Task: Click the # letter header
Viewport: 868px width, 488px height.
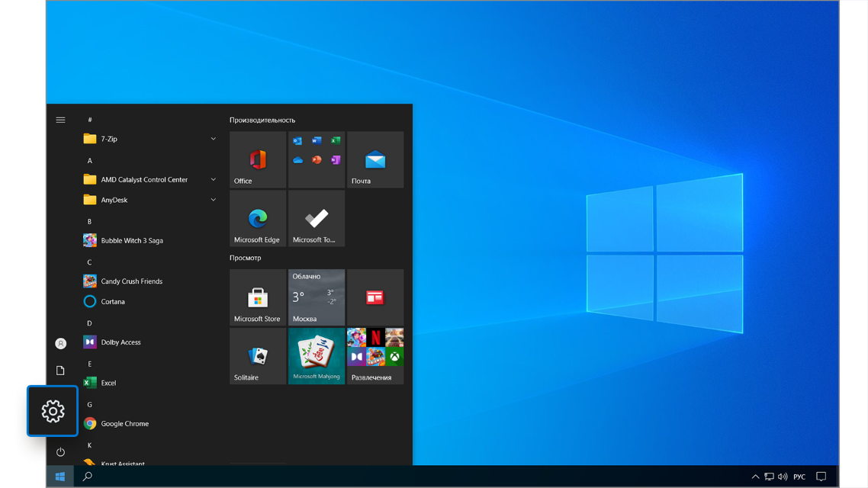Action: (90, 120)
